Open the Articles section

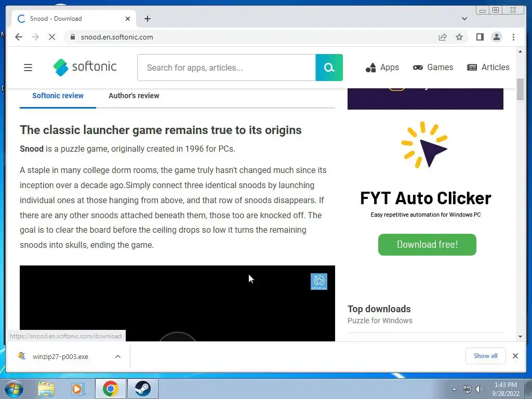(x=488, y=67)
